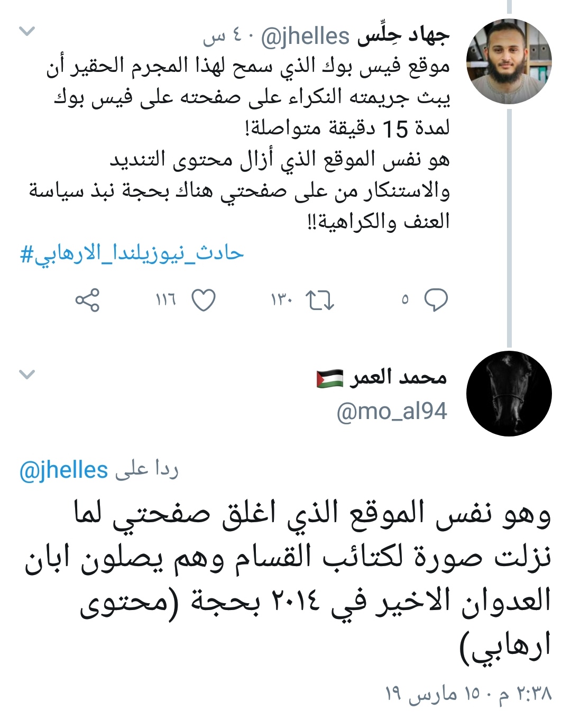Screen dimensions: 571x728
Task: Reply to the tweet via the speech bubble icon
Action: pyautogui.click(x=437, y=300)
